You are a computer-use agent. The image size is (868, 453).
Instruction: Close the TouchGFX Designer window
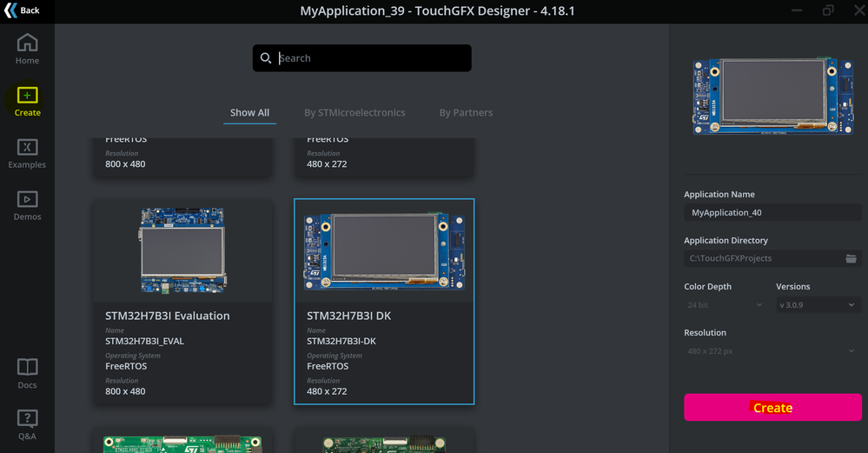859,10
